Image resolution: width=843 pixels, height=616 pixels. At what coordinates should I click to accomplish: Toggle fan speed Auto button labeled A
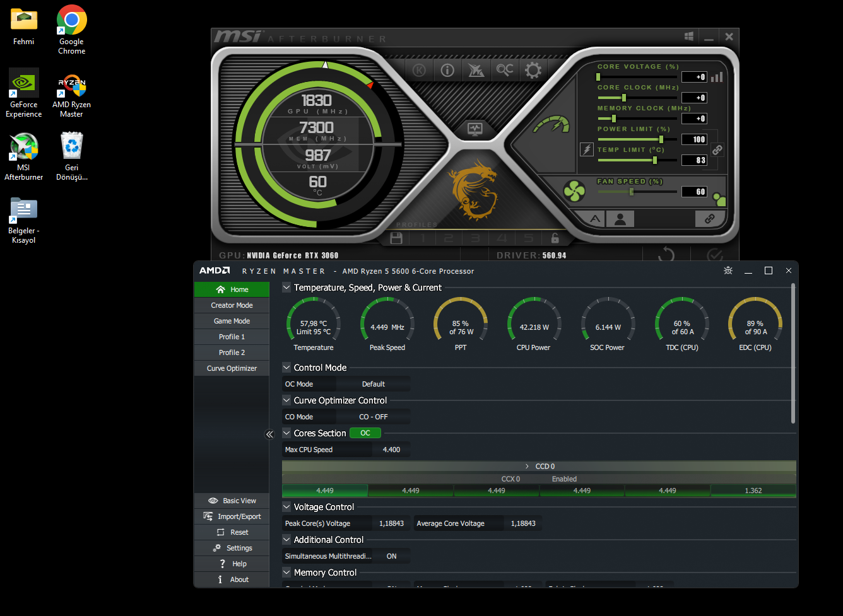[x=595, y=219]
